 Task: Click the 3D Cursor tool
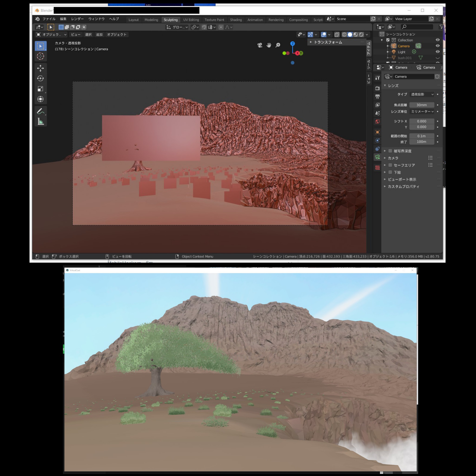[x=40, y=56]
